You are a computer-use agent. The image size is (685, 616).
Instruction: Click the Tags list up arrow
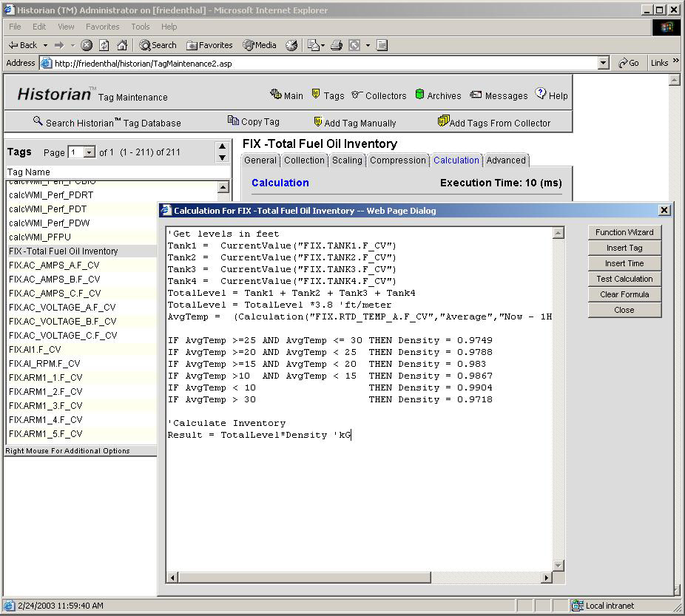[x=223, y=146]
